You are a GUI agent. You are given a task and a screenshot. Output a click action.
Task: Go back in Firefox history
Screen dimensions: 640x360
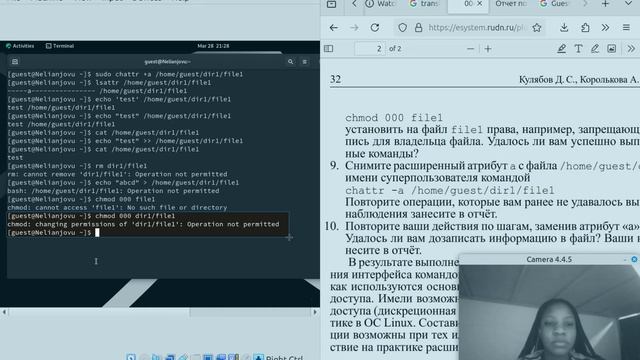click(x=334, y=28)
